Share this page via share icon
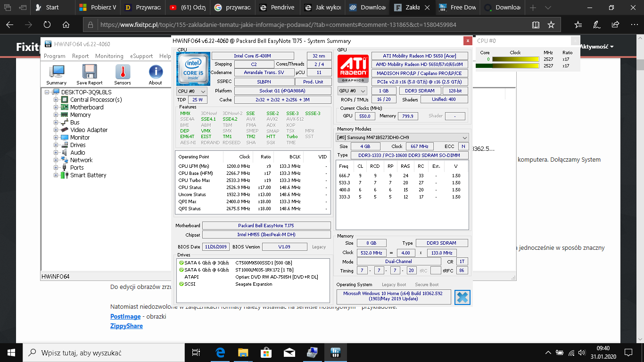The width and height of the screenshot is (644, 362). click(x=615, y=25)
